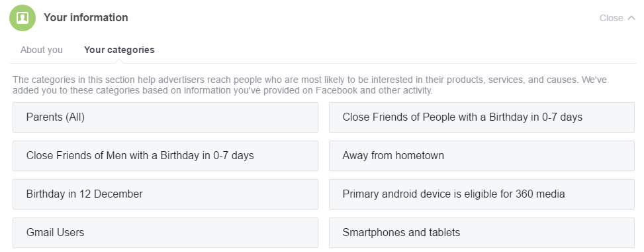Image resolution: width=644 pixels, height=252 pixels.
Task: Choose the Smartphones and tablets category
Action: click(x=481, y=233)
